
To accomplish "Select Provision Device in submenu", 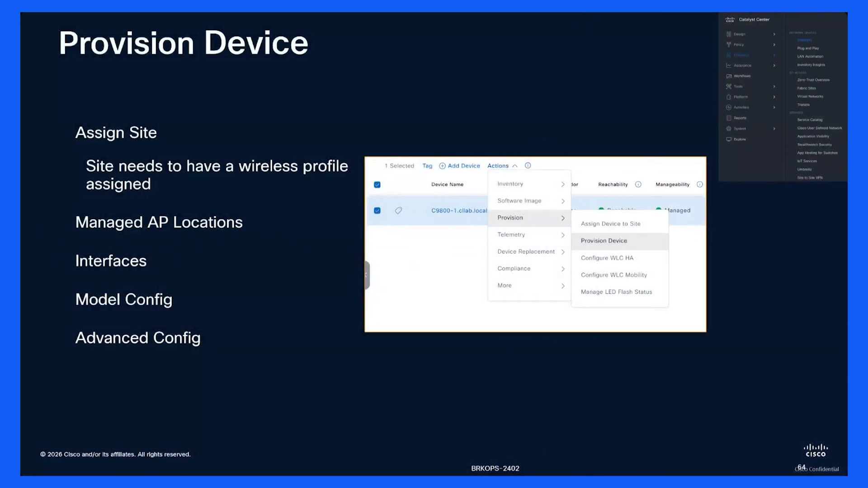I will [620, 241].
